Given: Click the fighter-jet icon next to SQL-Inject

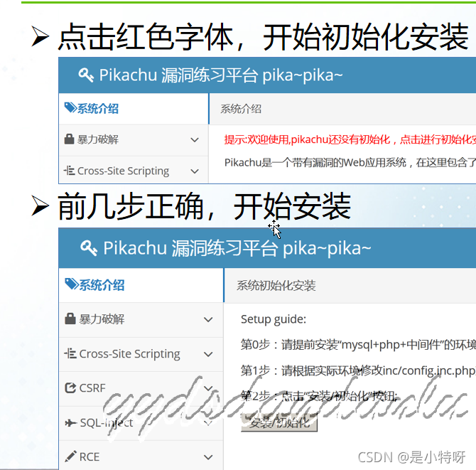Looking at the screenshot, I should click(x=71, y=422).
